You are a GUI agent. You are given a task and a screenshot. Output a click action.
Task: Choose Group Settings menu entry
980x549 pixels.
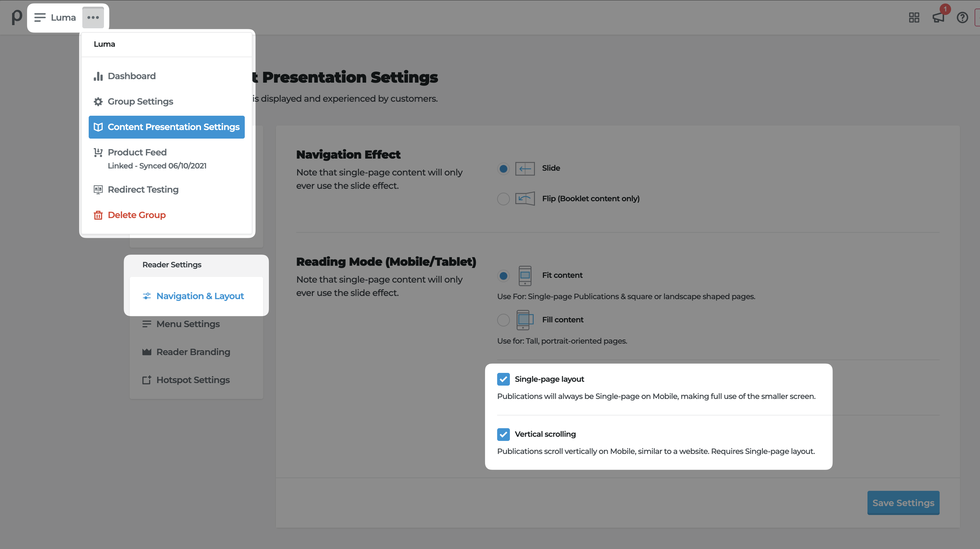140,102
